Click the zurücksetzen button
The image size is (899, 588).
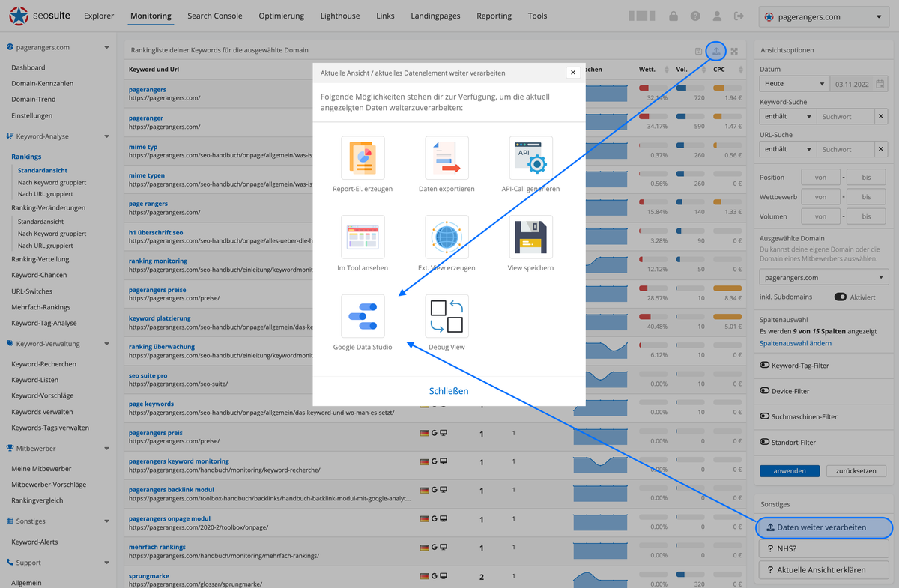point(856,471)
